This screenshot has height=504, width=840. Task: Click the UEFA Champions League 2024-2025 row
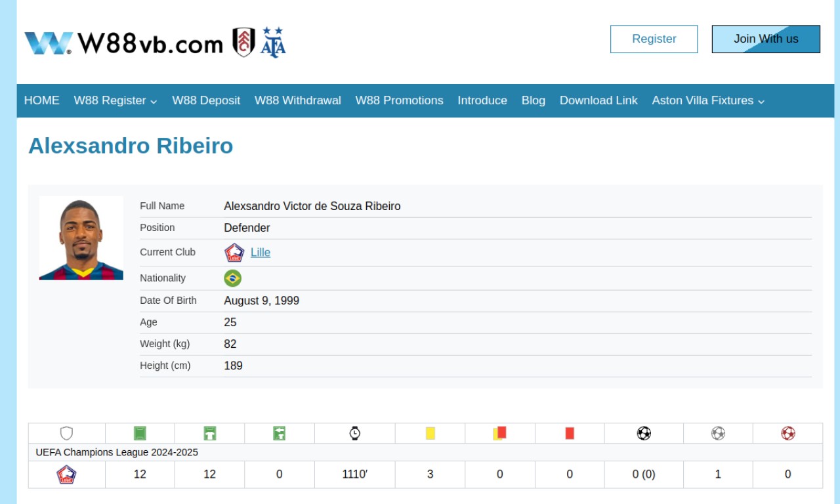pos(425,452)
